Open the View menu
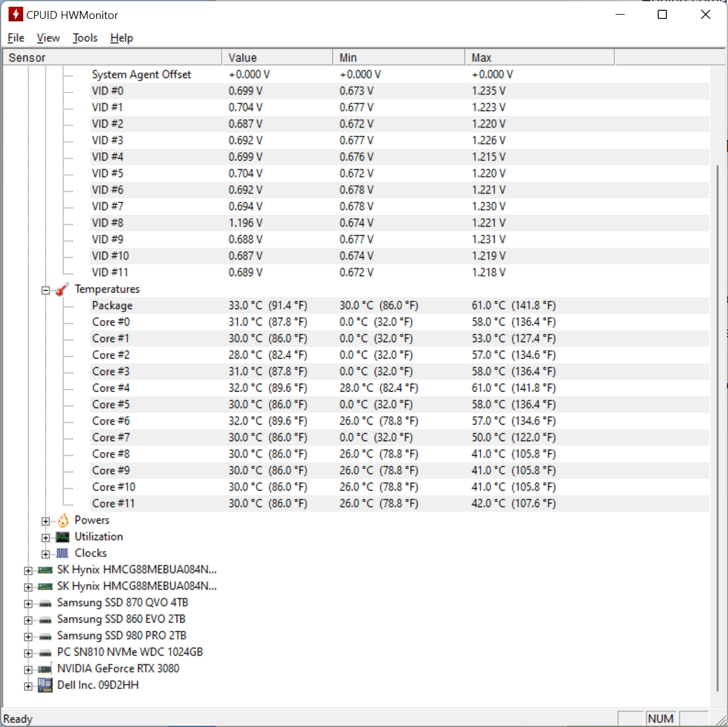The image size is (728, 727). point(48,38)
